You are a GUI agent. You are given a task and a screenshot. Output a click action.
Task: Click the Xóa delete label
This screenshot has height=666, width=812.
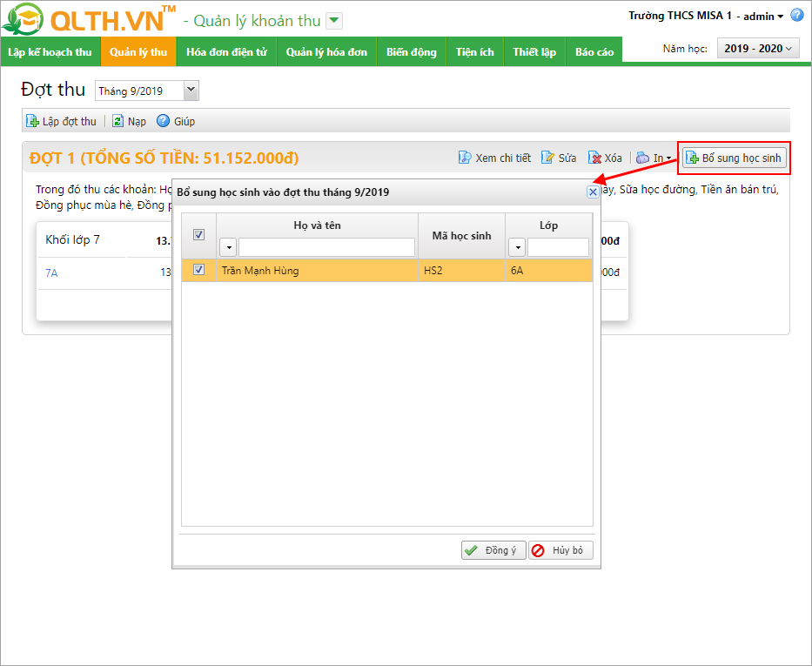(614, 158)
